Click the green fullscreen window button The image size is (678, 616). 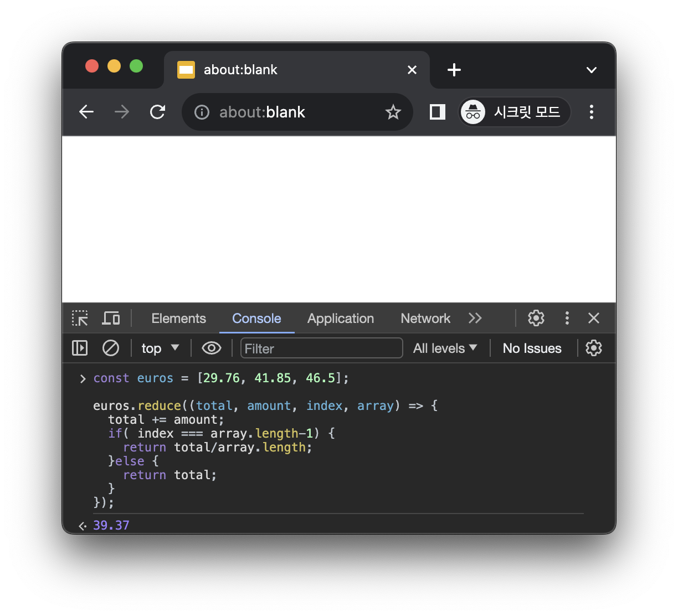coord(136,66)
